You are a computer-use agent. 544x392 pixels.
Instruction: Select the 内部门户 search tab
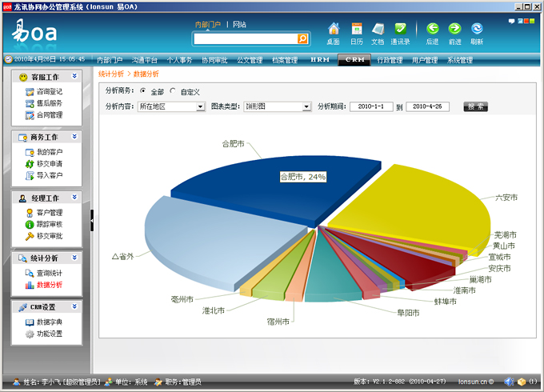pos(208,25)
